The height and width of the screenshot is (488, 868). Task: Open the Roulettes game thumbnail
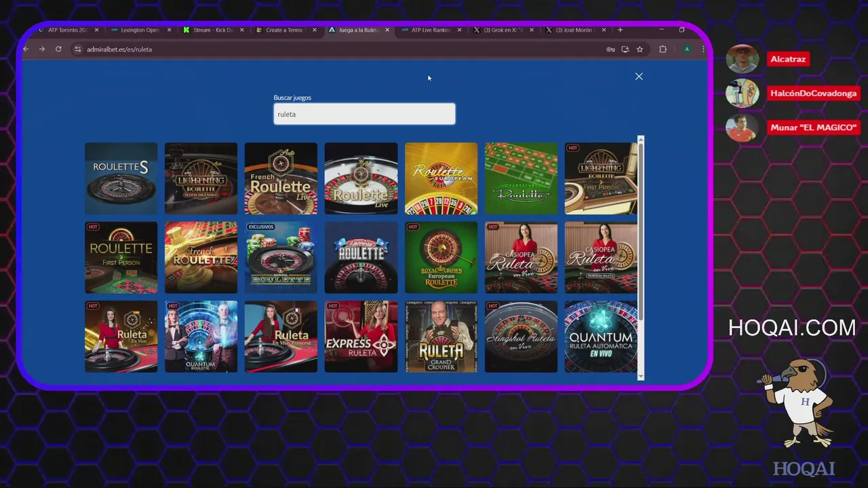point(121,178)
